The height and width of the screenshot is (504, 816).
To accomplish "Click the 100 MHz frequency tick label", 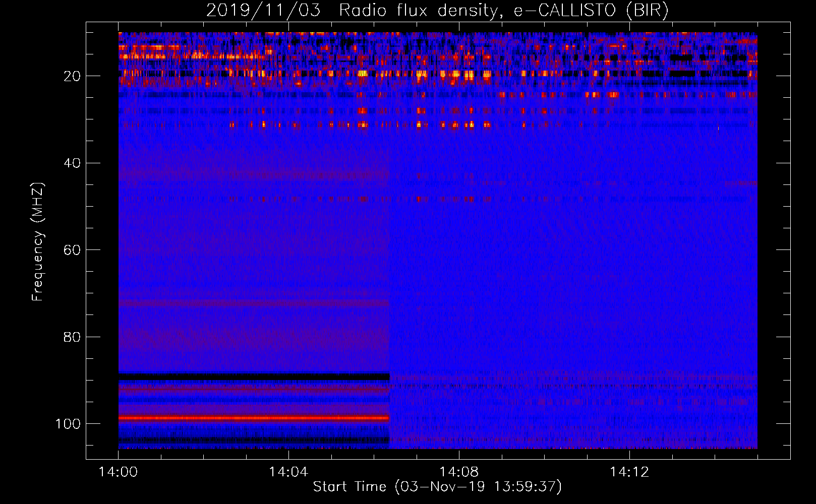I will pos(68,424).
